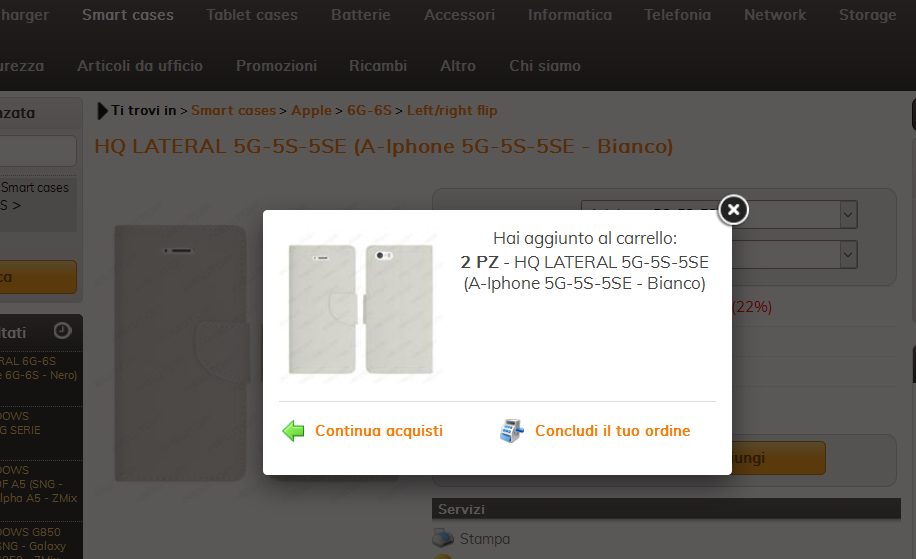The height and width of the screenshot is (559, 916).
Task: Click the black breadcrumb arrow before Ti trovi in
Action: click(x=102, y=110)
